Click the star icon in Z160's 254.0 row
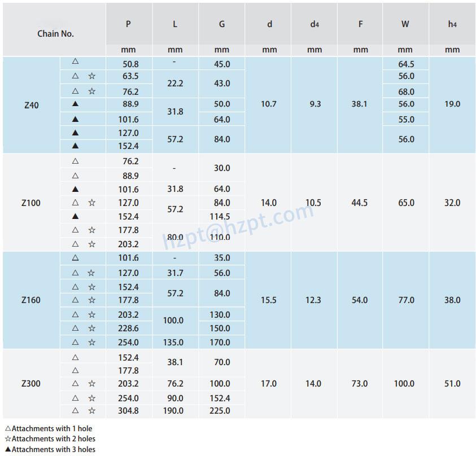The height and width of the screenshot is (456, 476). click(92, 342)
